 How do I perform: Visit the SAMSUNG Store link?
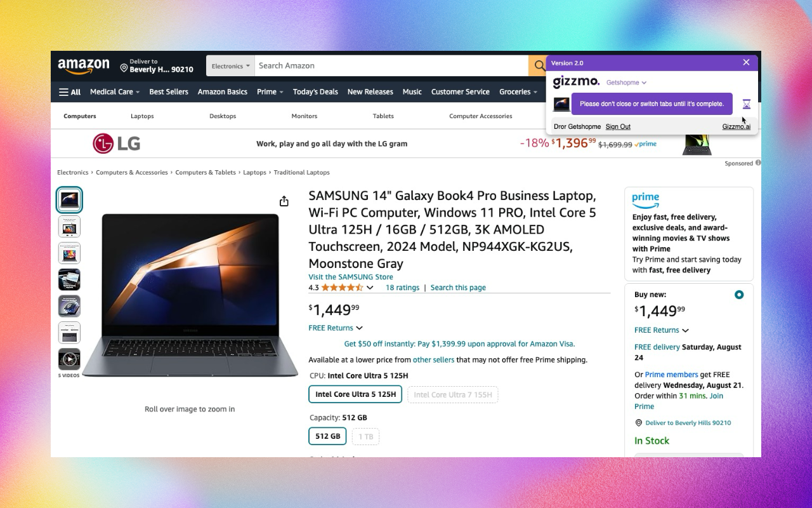[x=351, y=277]
